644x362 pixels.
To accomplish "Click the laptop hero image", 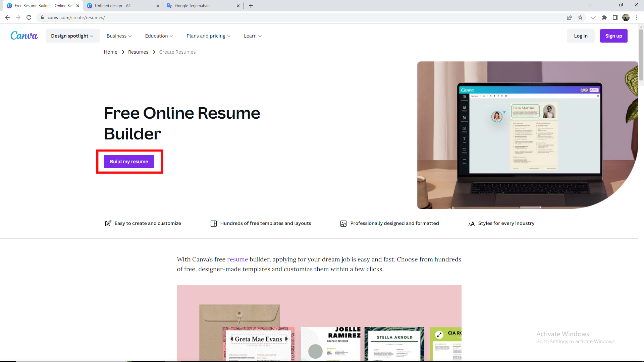I will tap(527, 135).
